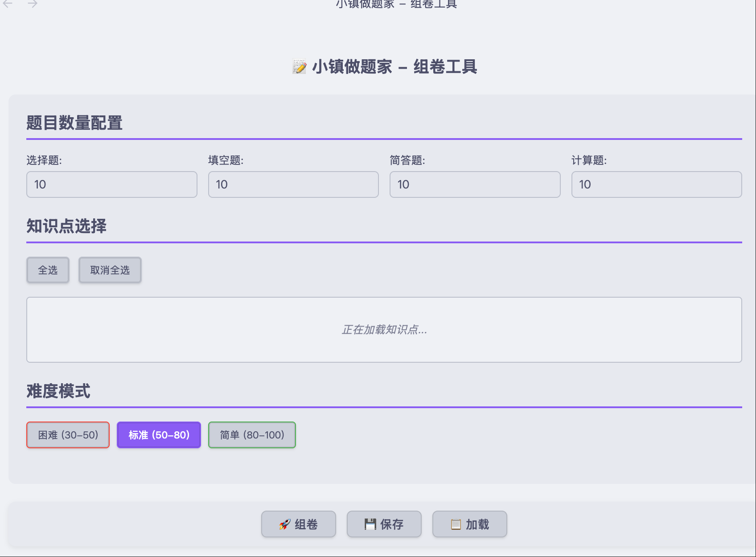Click the 小镇做题家 – 组卷工具 main title text
The height and width of the screenshot is (557, 756).
394,67
